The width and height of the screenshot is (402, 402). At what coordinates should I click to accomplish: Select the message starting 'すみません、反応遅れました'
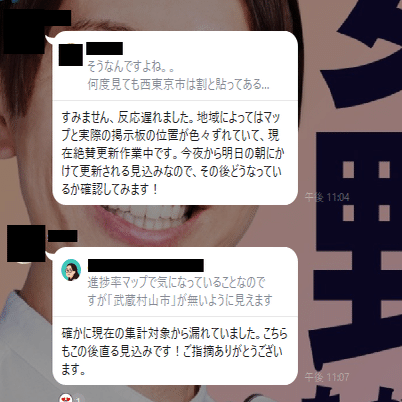pos(173,153)
